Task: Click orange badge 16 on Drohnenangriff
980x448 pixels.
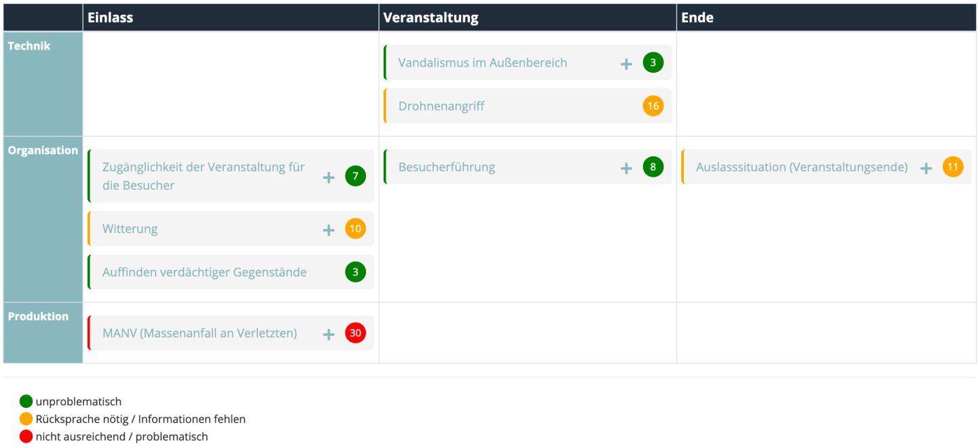Action: coord(653,106)
